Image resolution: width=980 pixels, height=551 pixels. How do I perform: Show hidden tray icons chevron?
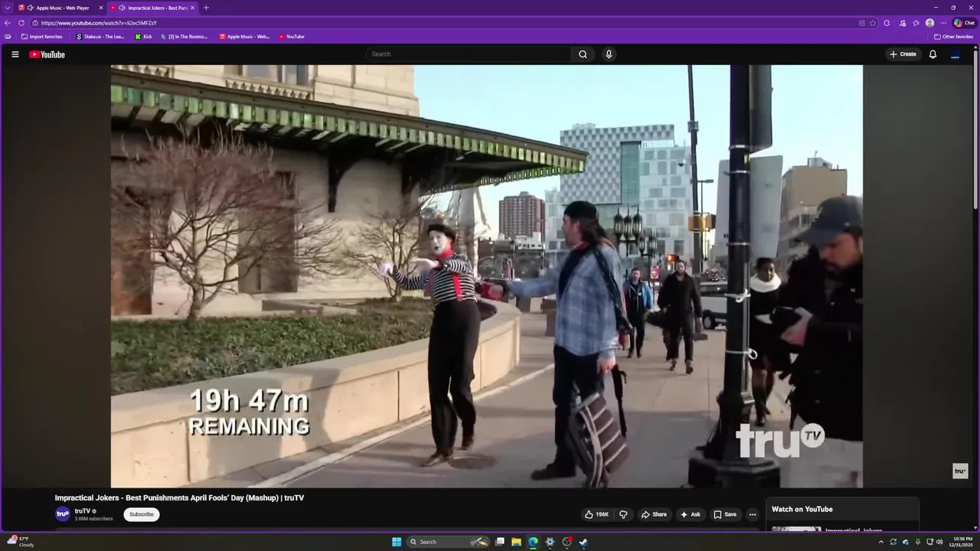881,542
